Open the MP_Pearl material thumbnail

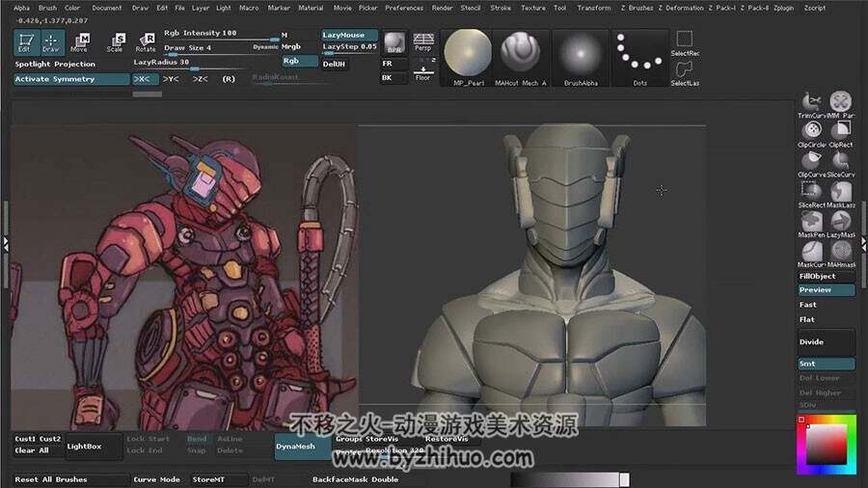pos(469,58)
